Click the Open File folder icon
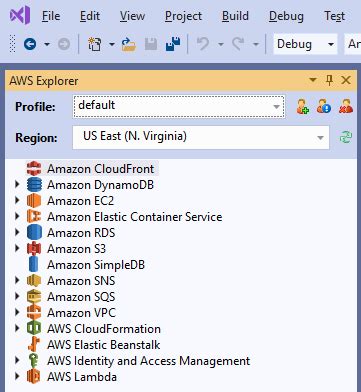This screenshot has height=392, width=361. 128,44
